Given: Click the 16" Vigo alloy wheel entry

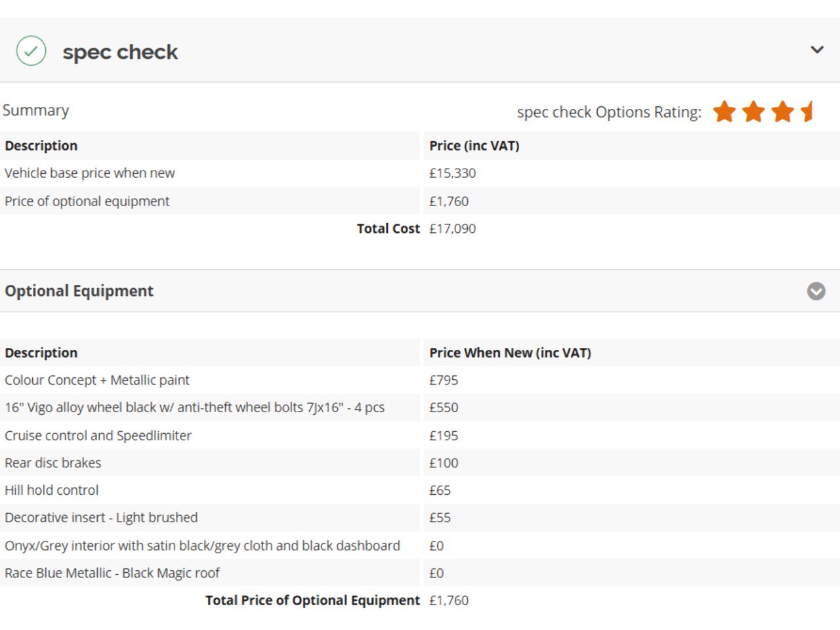Looking at the screenshot, I should pyautogui.click(x=194, y=408).
